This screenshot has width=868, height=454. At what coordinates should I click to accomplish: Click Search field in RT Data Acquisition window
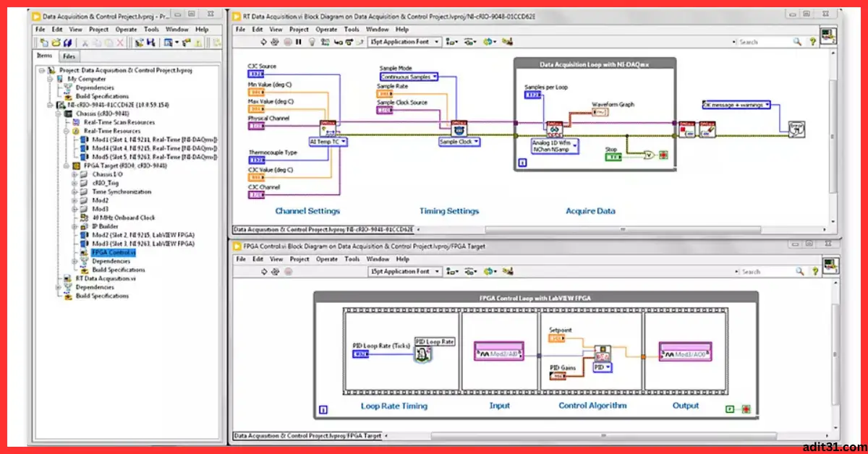[x=763, y=42]
